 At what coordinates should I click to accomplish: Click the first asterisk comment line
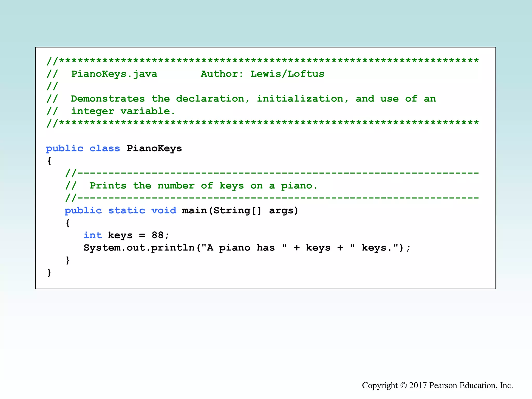pos(262,61)
